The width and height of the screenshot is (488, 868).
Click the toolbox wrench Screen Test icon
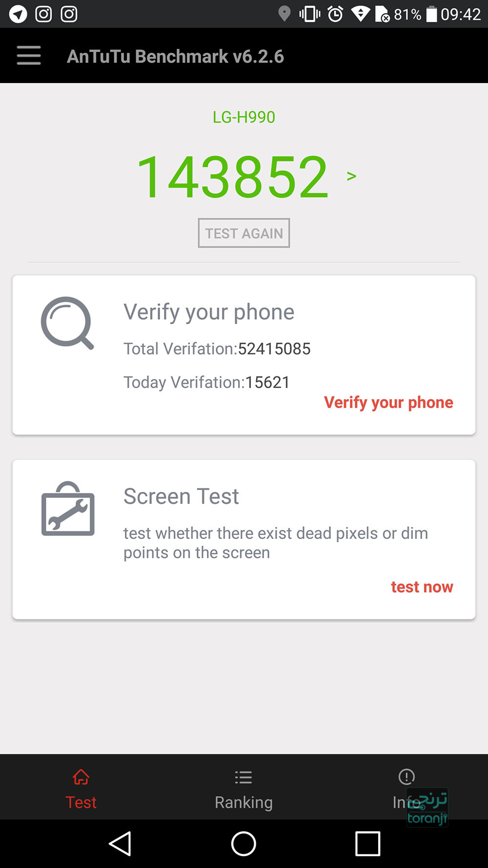68,509
